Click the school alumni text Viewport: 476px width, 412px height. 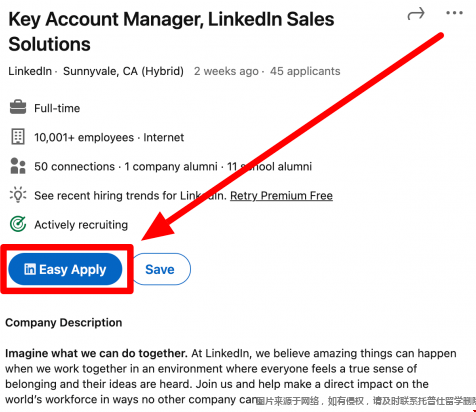[x=269, y=166]
